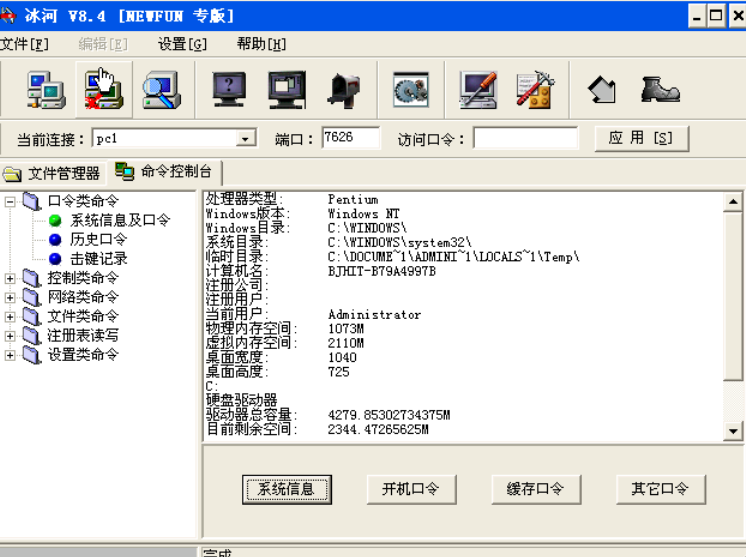
Task: Open the 当前连接 pc1 dropdown arrow
Action: pos(245,139)
